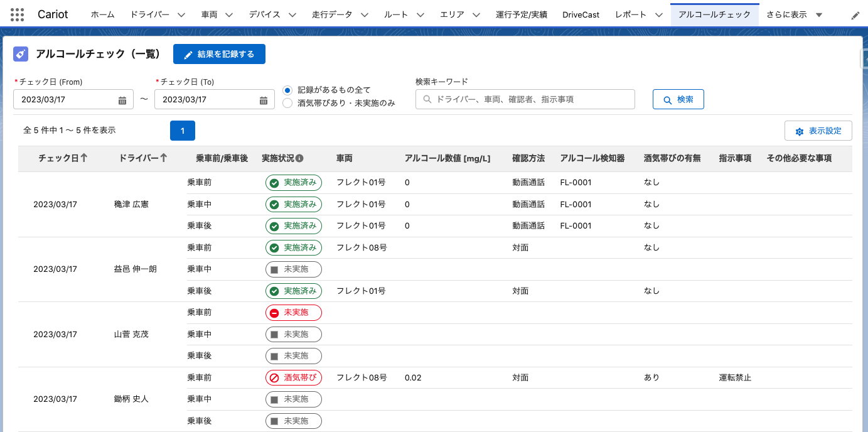
Task: Click 亀津 広憲 乗車前 実施済み badge
Action: tap(293, 183)
